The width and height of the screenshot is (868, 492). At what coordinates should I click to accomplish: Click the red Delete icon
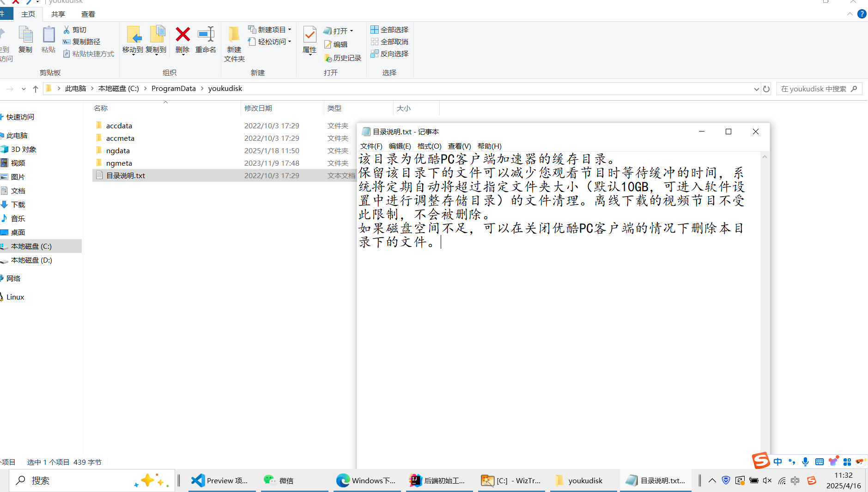pyautogui.click(x=182, y=35)
